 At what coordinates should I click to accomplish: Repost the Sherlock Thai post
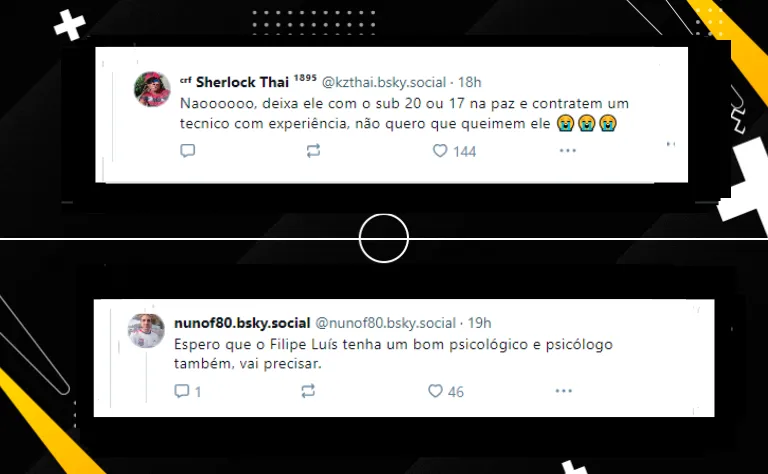(x=313, y=151)
